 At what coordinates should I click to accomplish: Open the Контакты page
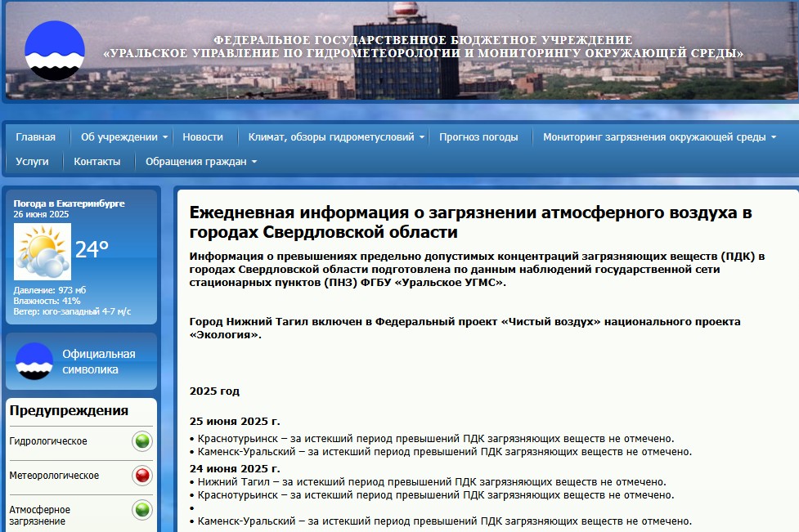97,162
